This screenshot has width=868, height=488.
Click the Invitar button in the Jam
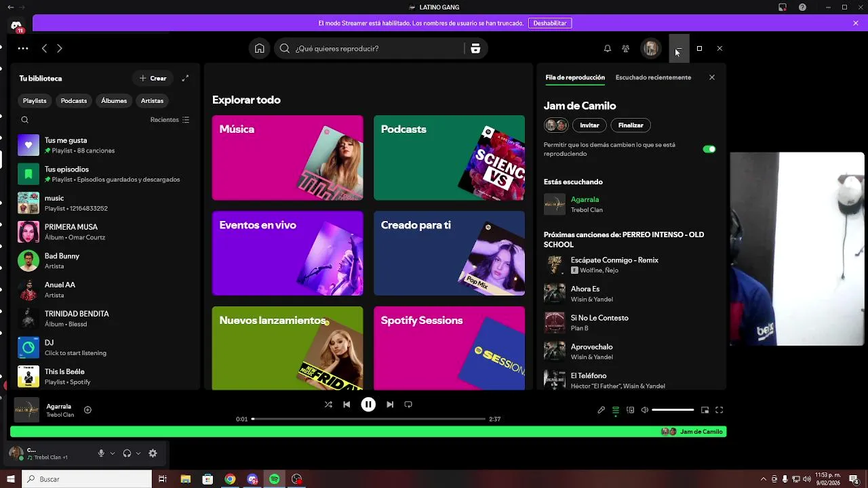coord(589,125)
